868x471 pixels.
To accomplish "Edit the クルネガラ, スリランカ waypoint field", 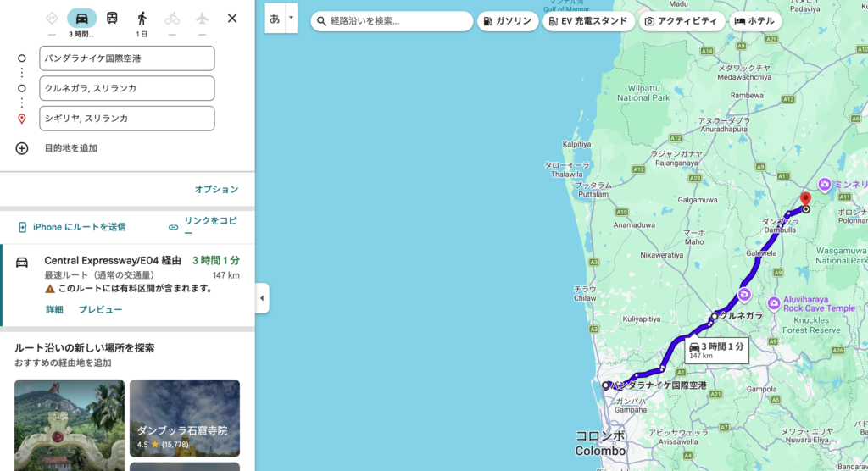I will [127, 88].
